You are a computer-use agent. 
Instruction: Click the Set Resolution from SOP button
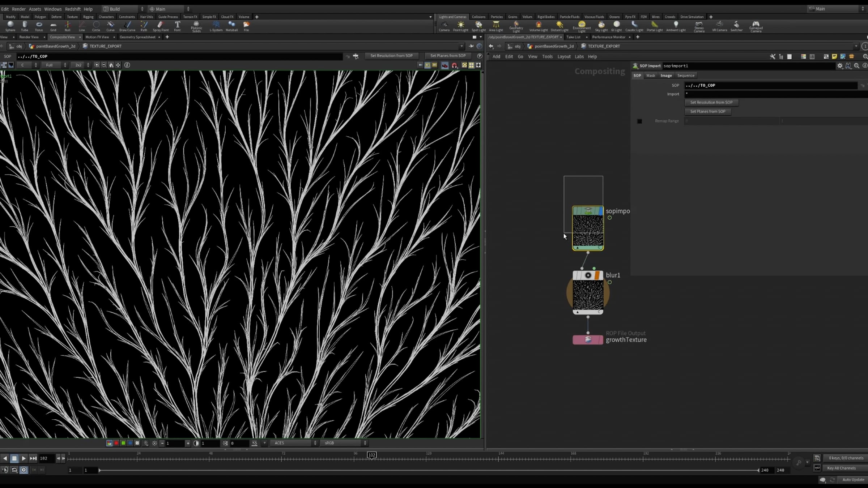711,102
